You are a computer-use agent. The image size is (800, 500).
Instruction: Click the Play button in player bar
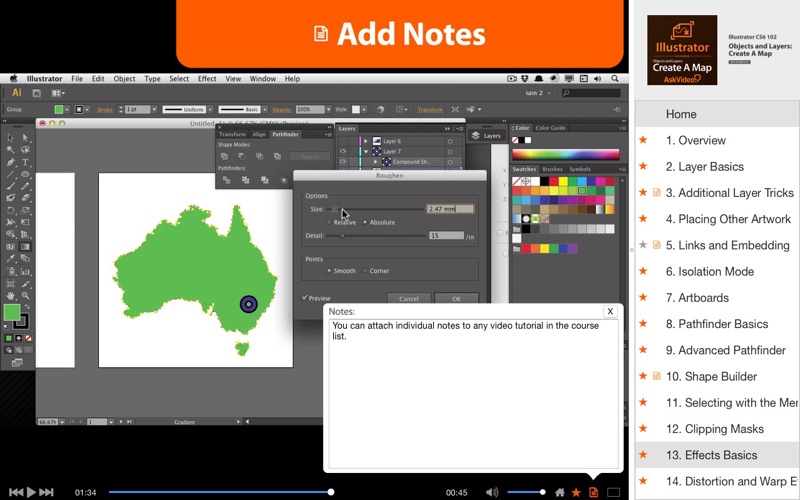(x=31, y=492)
